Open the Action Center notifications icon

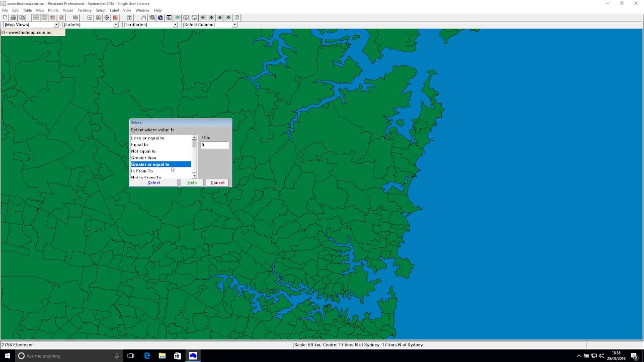pyautogui.click(x=634, y=355)
